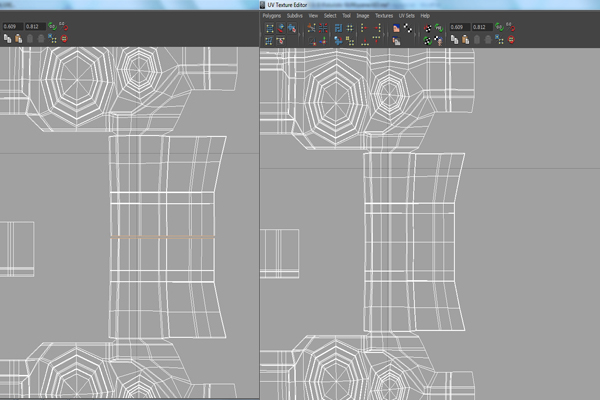Toggle the checkered filtered image icon
This screenshot has height=400, width=600.
click(408, 28)
